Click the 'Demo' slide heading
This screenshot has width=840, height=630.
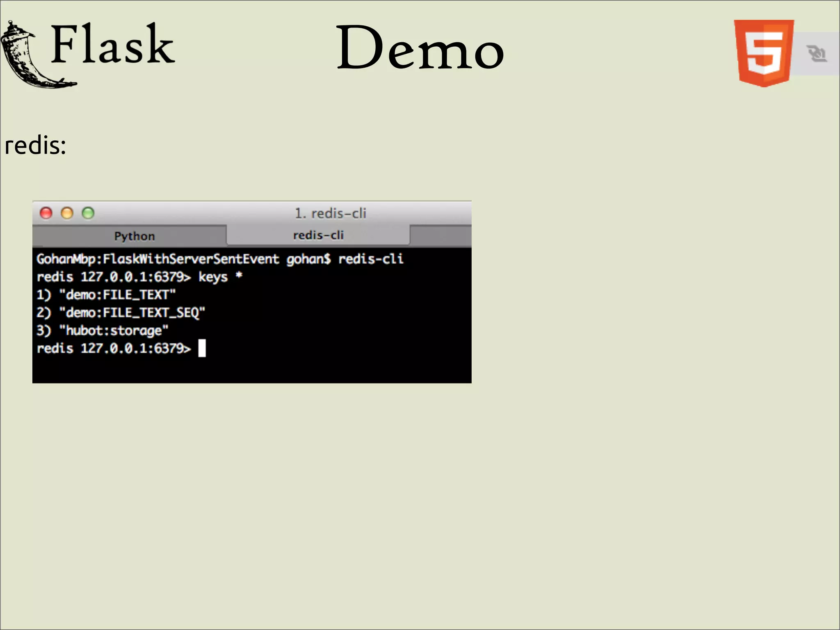pyautogui.click(x=420, y=48)
